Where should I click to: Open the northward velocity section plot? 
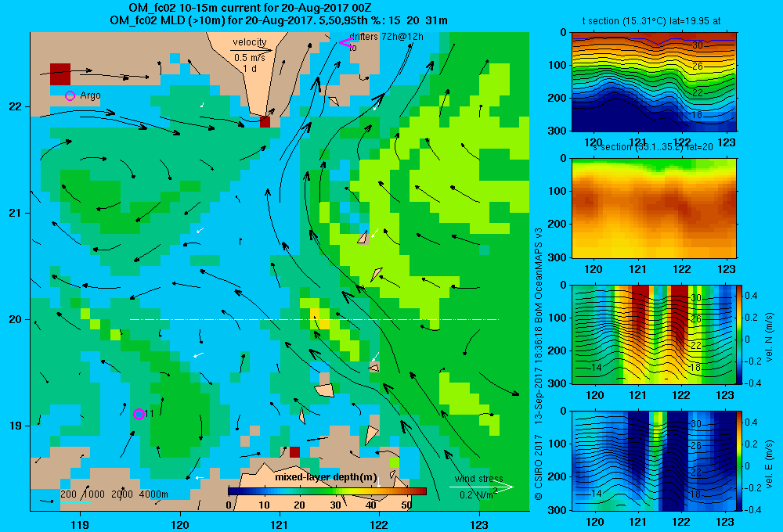tap(654, 334)
